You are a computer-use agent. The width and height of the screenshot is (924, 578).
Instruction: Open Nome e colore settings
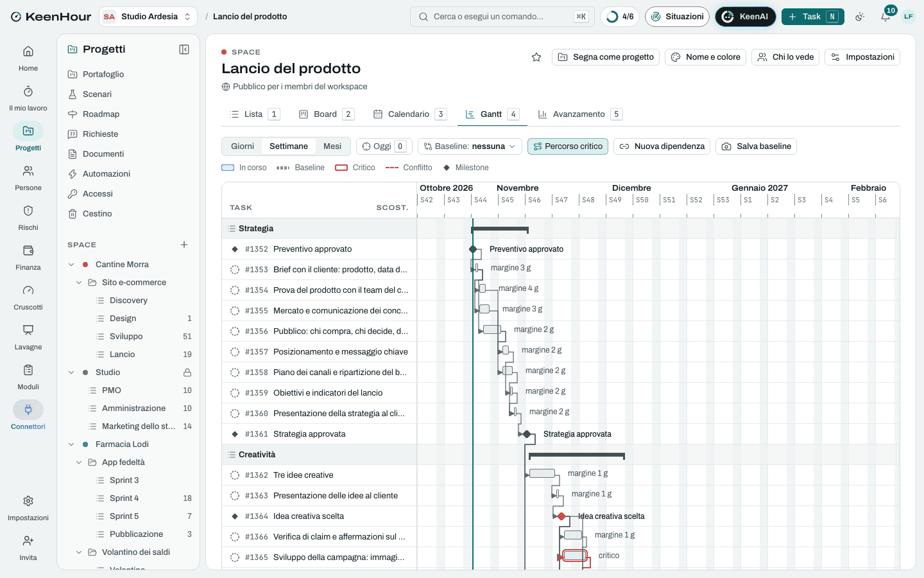[x=705, y=57]
